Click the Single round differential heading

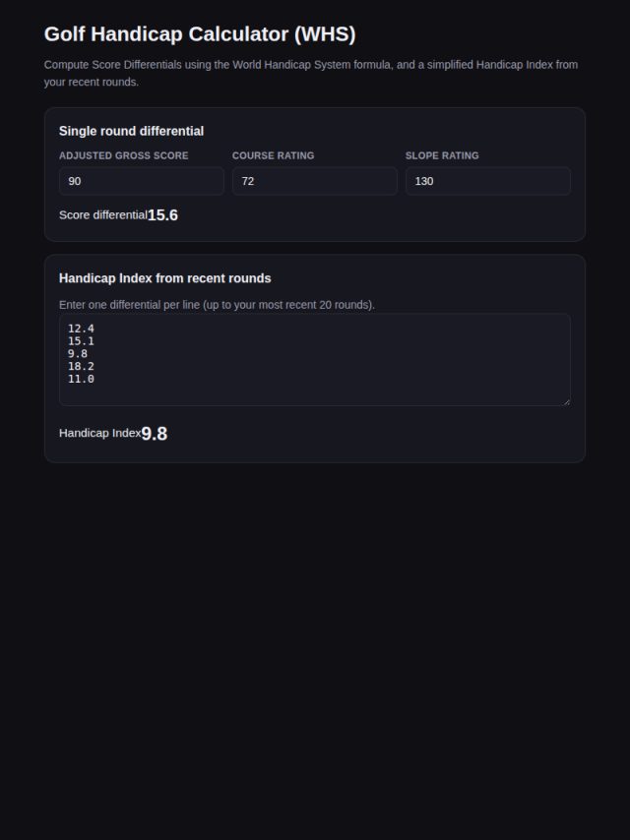pyautogui.click(x=131, y=131)
